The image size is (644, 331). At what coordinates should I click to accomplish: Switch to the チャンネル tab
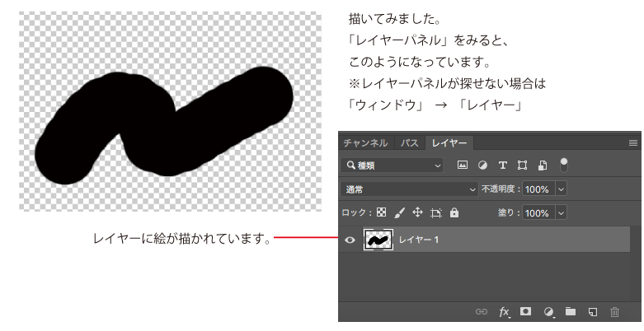[365, 143]
